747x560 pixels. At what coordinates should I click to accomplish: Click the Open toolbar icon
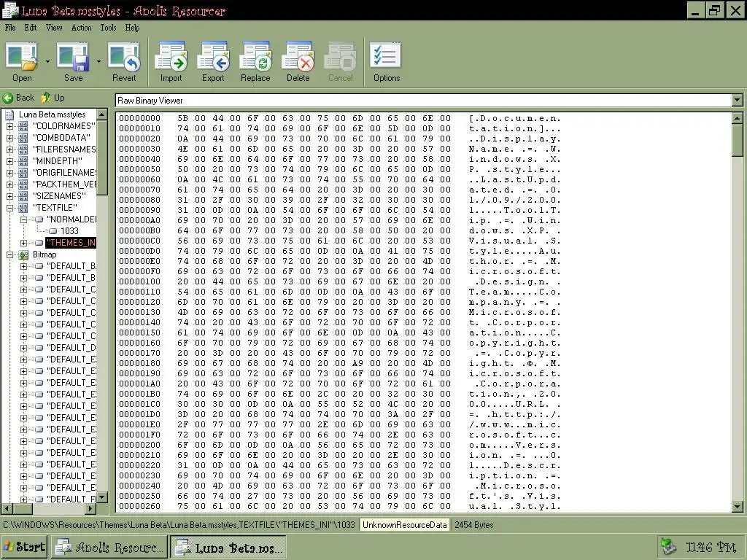[x=22, y=57]
